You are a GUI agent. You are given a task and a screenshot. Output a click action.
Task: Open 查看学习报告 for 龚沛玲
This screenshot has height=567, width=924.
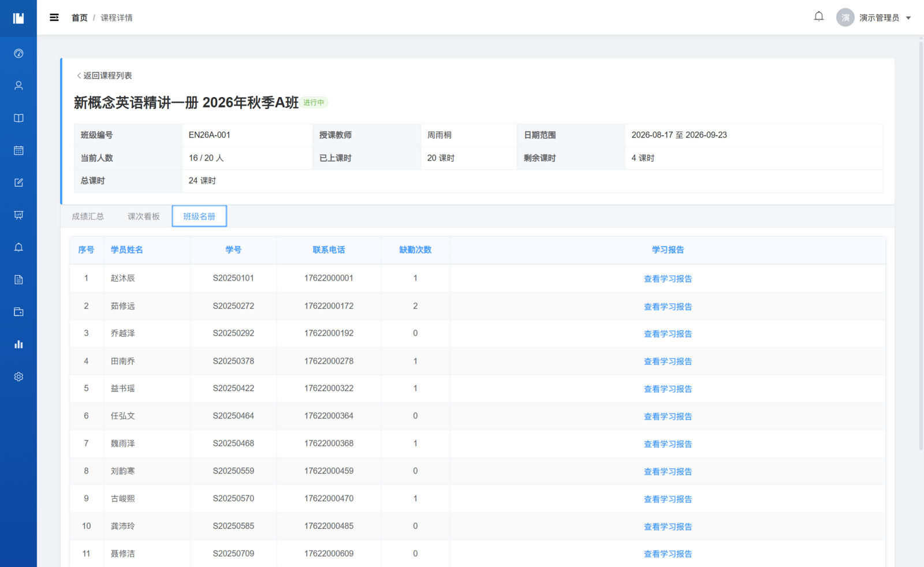668,527
